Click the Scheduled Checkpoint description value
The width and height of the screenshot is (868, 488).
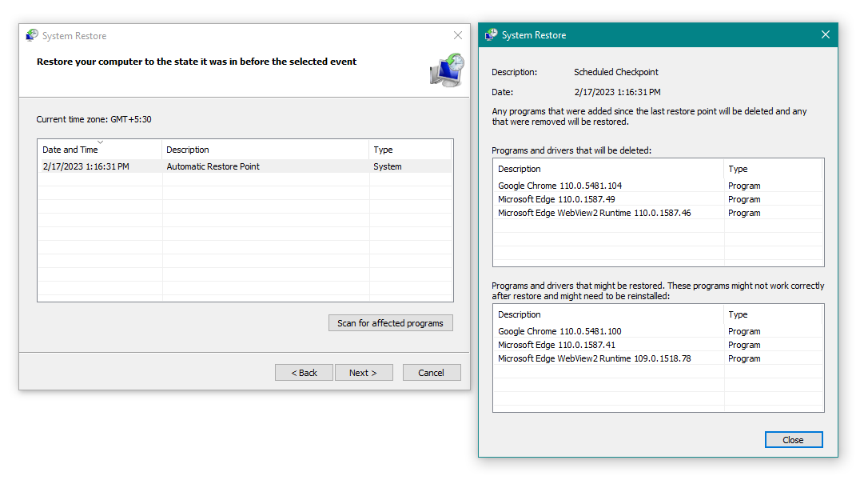(x=616, y=72)
